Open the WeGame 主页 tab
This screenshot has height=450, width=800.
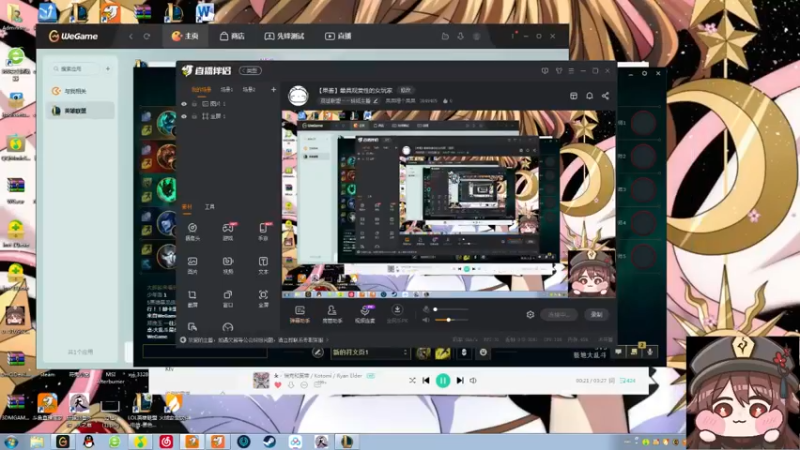[185, 36]
